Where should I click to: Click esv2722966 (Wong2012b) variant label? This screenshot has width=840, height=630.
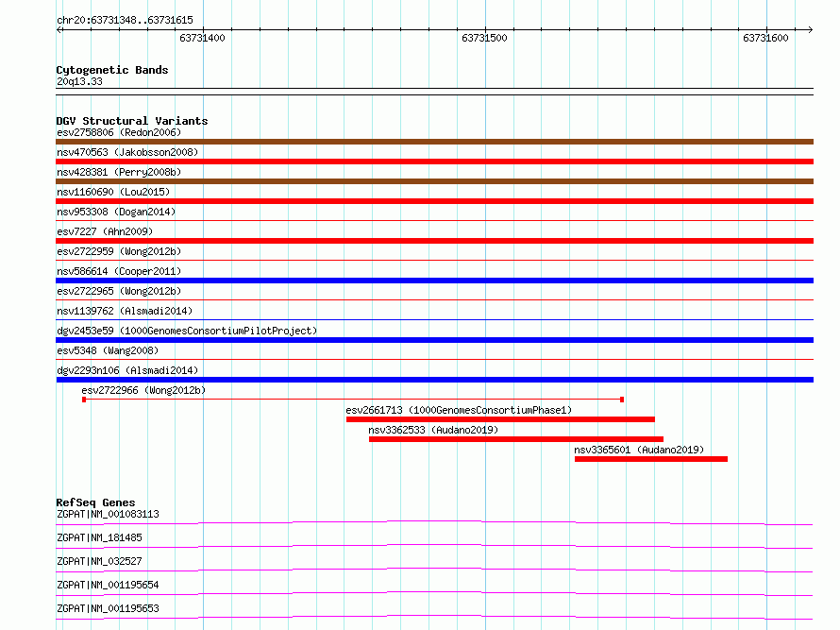pyautogui.click(x=143, y=390)
